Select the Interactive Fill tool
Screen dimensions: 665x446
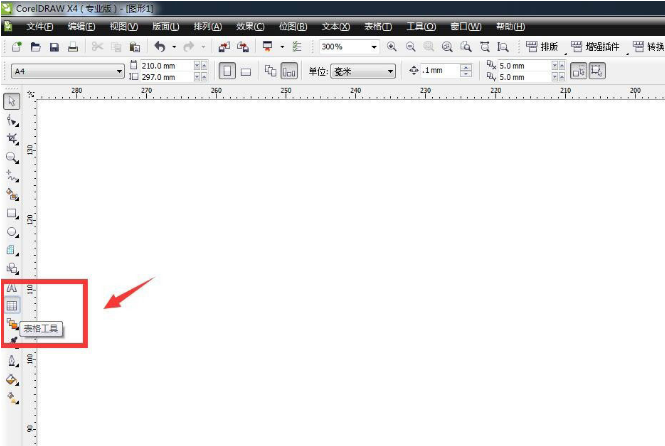[x=12, y=398]
